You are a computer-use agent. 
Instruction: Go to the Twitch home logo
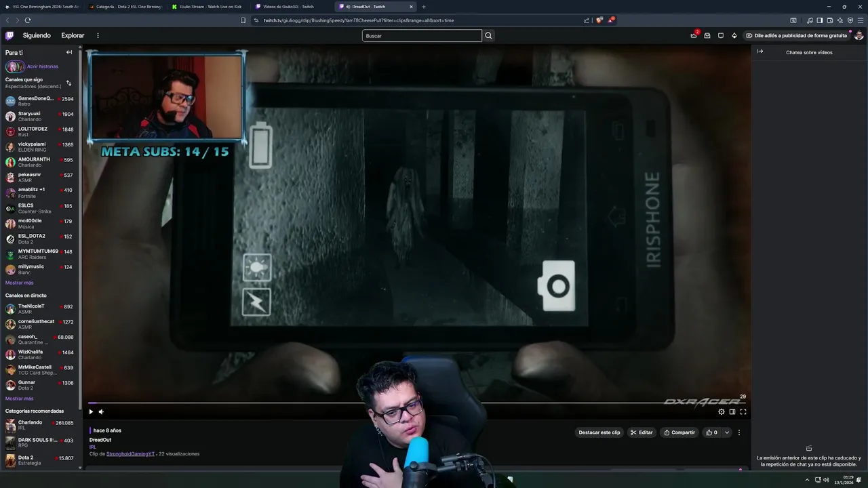click(x=9, y=35)
